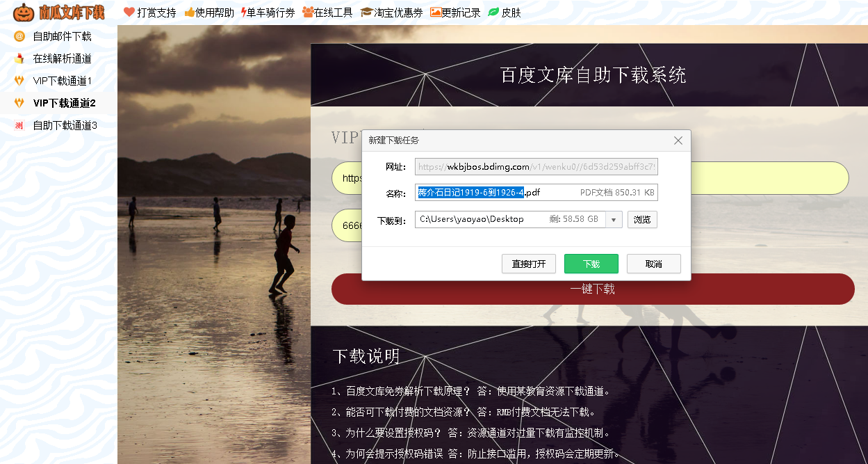Click the picture icon beside 更新记录
The width and height of the screenshot is (868, 464).
436,12
